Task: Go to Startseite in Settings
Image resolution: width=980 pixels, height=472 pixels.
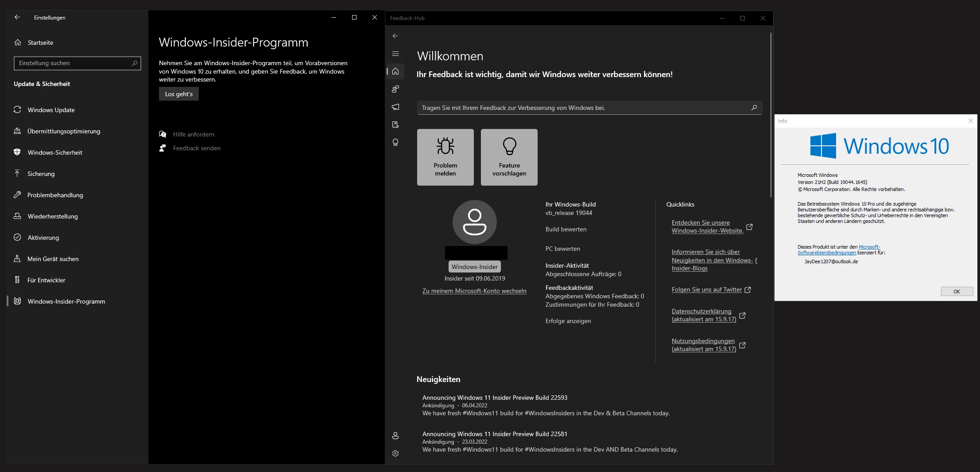Action: click(x=40, y=43)
